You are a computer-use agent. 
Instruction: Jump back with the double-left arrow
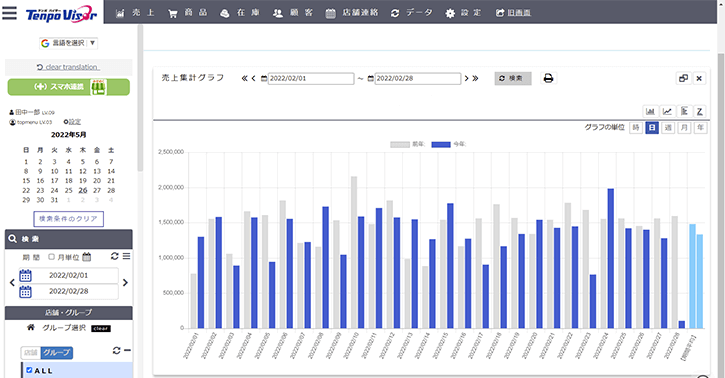pyautogui.click(x=245, y=78)
